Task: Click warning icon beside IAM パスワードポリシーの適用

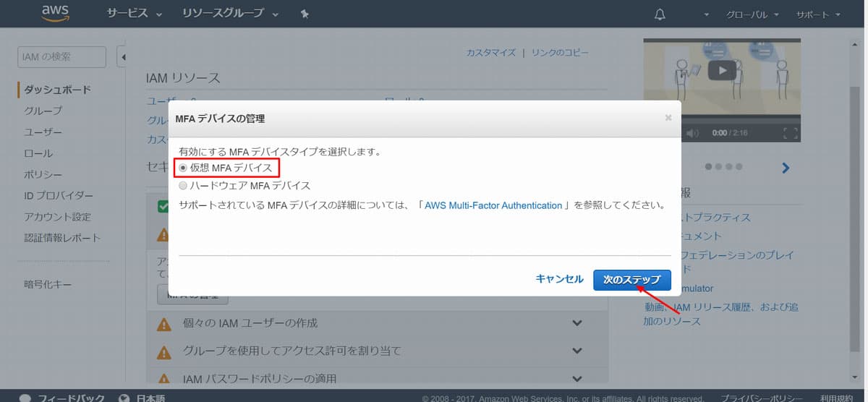Action: [x=164, y=379]
